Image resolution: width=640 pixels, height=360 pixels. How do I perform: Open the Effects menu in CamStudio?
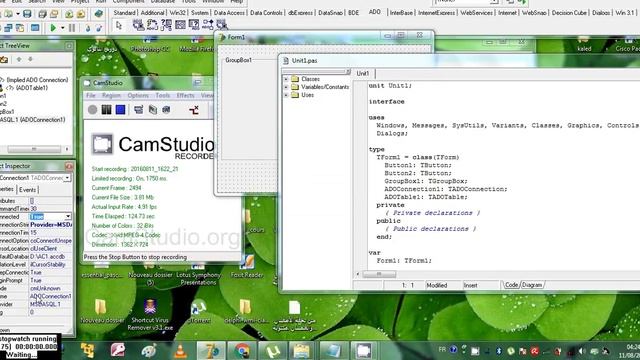185,95
